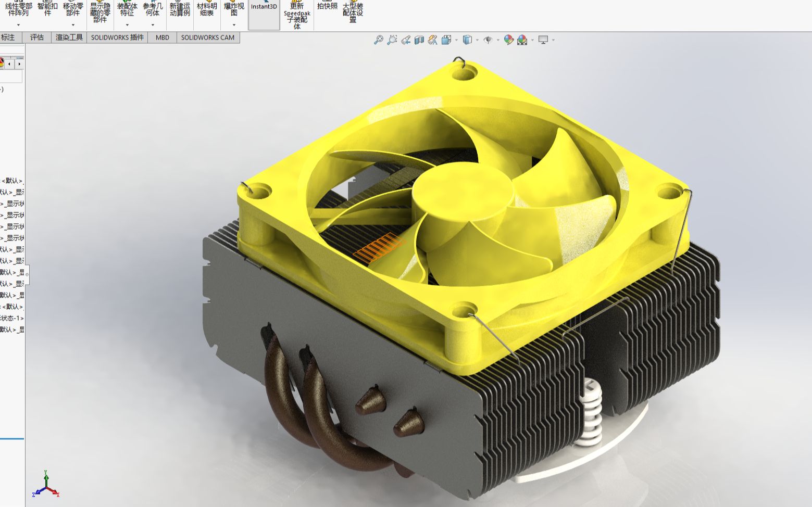Image resolution: width=812 pixels, height=507 pixels.
Task: Switch to the 评估 (Evaluate) tab
Action: [x=36, y=37]
